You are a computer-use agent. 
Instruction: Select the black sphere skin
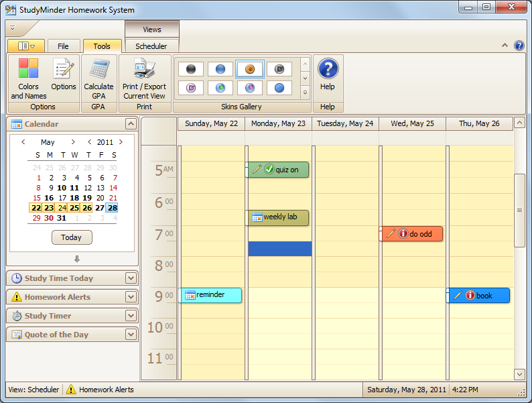pyautogui.click(x=191, y=69)
